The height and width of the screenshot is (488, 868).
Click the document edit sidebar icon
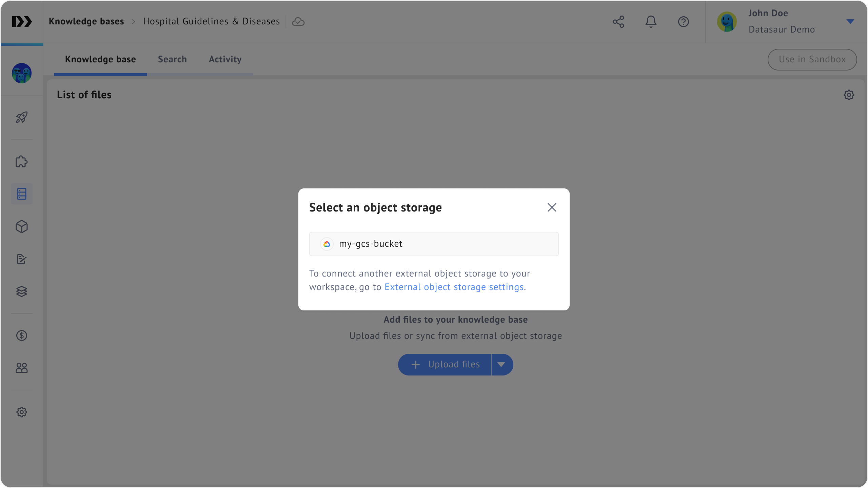point(22,259)
